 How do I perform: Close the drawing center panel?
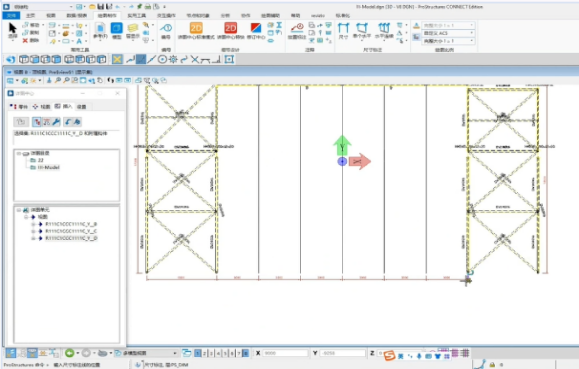[117, 93]
